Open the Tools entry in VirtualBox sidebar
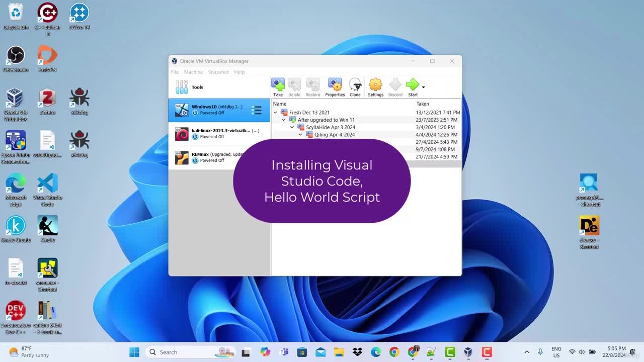Image resolution: width=644 pixels, height=362 pixels. coord(219,87)
